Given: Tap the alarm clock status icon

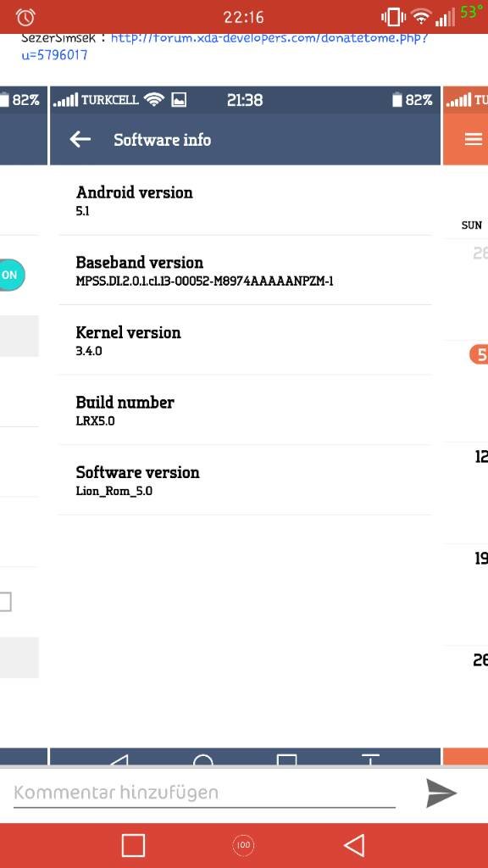Looking at the screenshot, I should click(25, 17).
